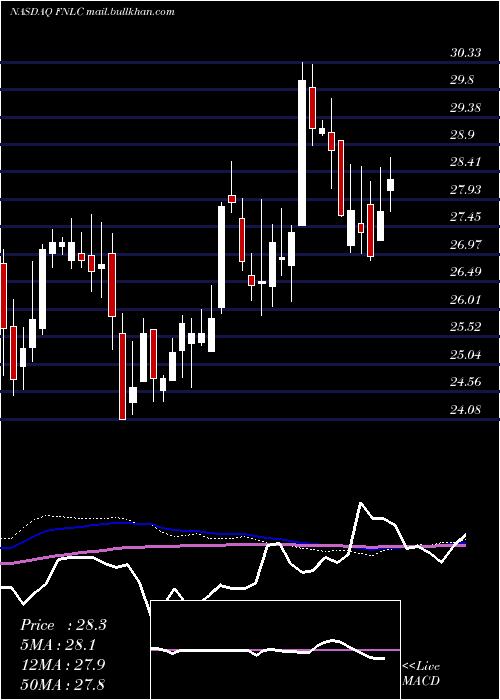Click the tallest white candlestick near 29.8
This screenshot has width=500, height=700.
[302, 153]
